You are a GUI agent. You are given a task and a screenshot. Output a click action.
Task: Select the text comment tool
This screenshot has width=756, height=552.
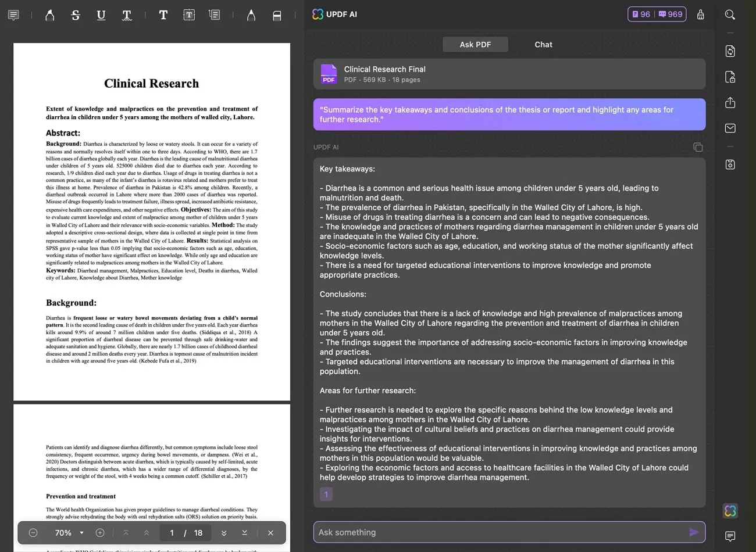[163, 15]
